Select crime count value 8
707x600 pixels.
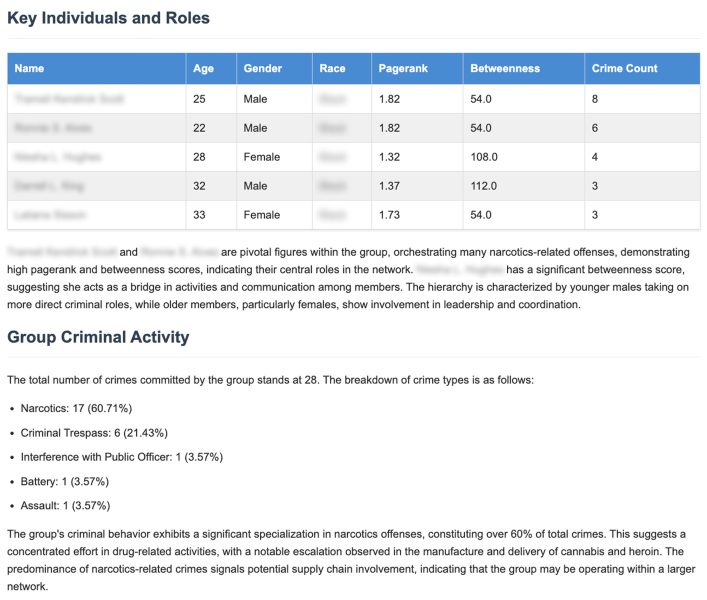(595, 99)
